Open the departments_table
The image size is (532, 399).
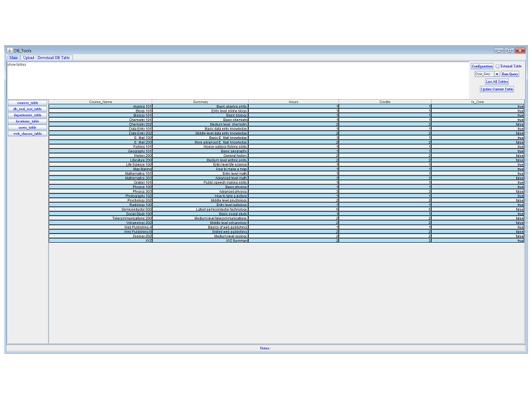tap(27, 115)
